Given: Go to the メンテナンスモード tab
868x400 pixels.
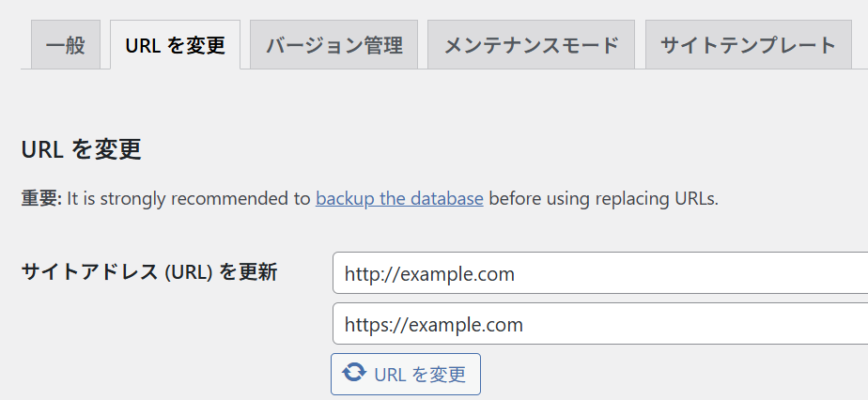Looking at the screenshot, I should (531, 45).
